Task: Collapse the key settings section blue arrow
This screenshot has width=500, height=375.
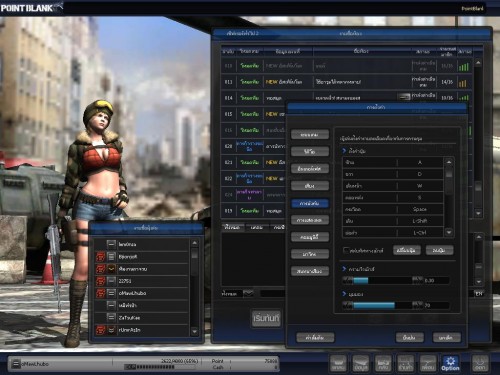Action: tap(344, 151)
